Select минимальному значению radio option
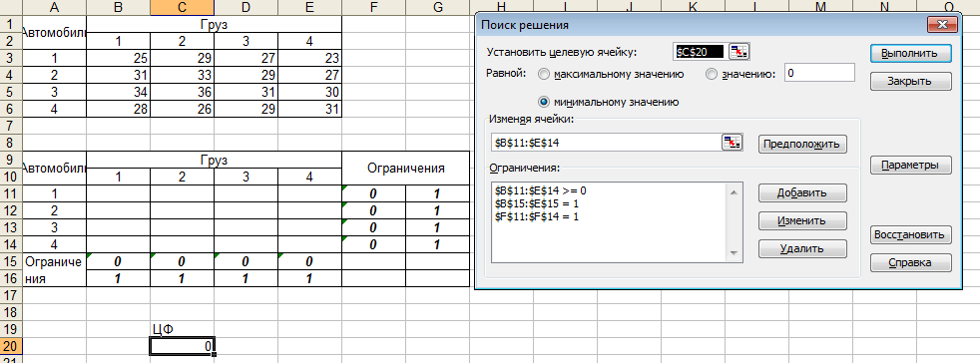The height and width of the screenshot is (363, 980). point(544,101)
